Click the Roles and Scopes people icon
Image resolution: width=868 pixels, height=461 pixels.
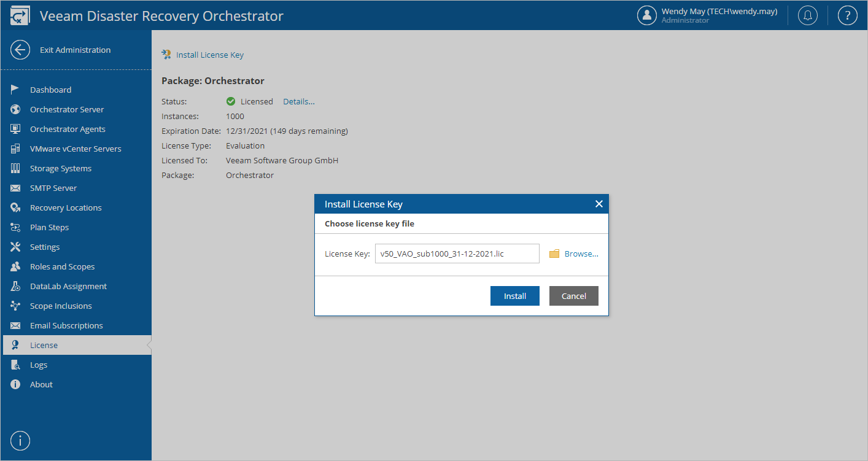point(15,266)
